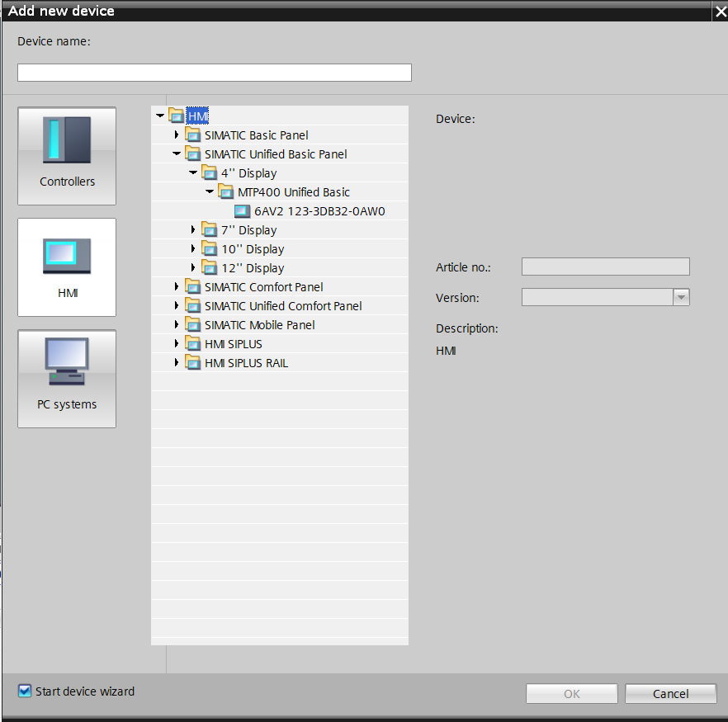728x722 pixels.
Task: Toggle the Start device wizard checkbox
Action: [x=25, y=691]
